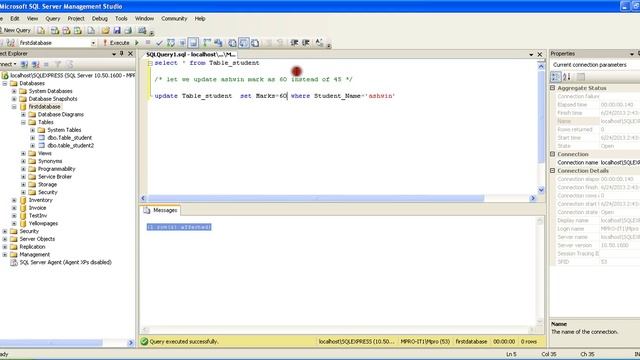
Task: Collapse the Databases tree node
Action: pyautogui.click(x=5, y=83)
